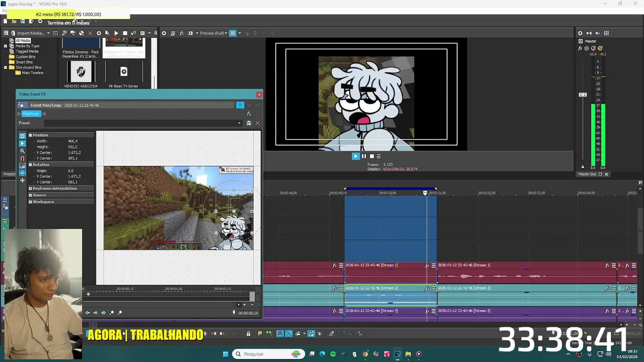
Task: Open Master Bus settings gear
Action: pos(580,33)
